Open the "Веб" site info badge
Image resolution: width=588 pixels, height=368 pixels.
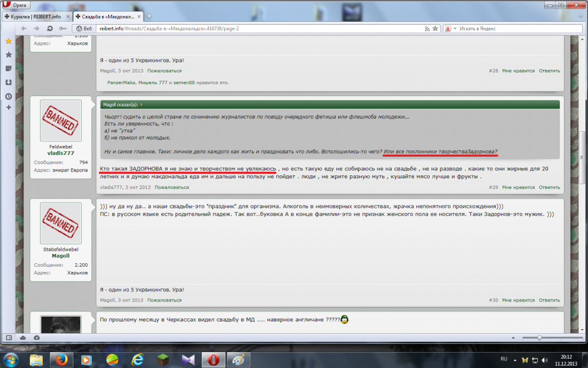83,28
